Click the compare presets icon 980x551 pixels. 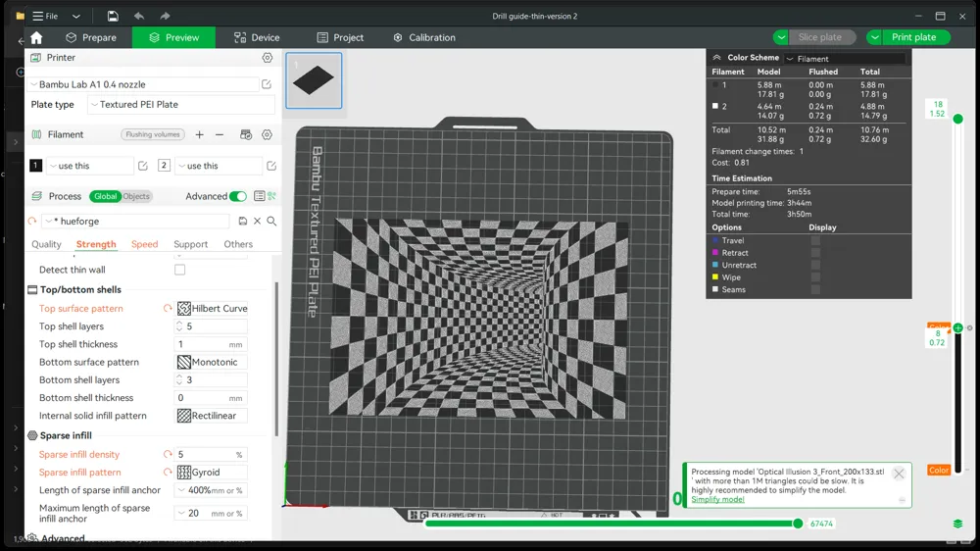click(271, 196)
